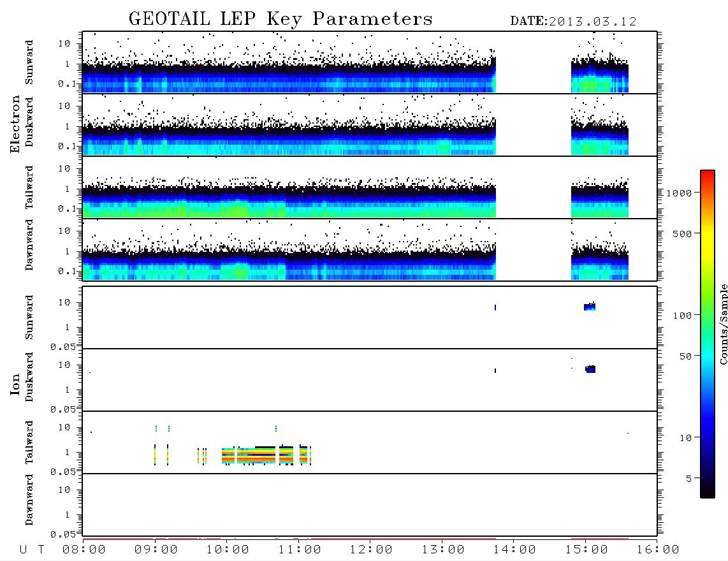
Task: Click the "11:00" time tick label
Action: (x=300, y=550)
